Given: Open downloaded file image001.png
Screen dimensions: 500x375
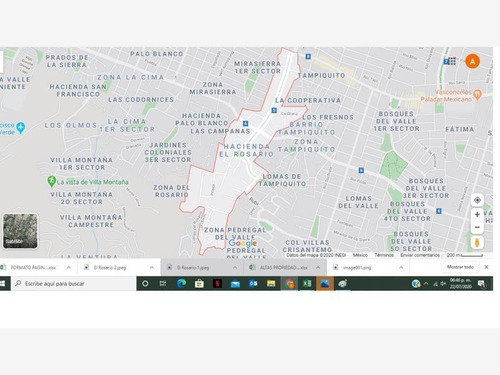Looking at the screenshot, I should tap(357, 267).
